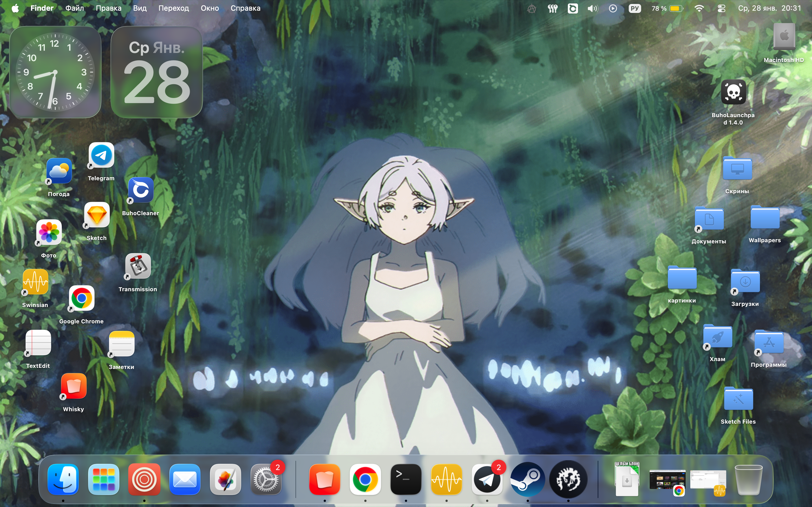Open the Справка menu
Viewport: 812px width, 507px height.
[x=245, y=8]
